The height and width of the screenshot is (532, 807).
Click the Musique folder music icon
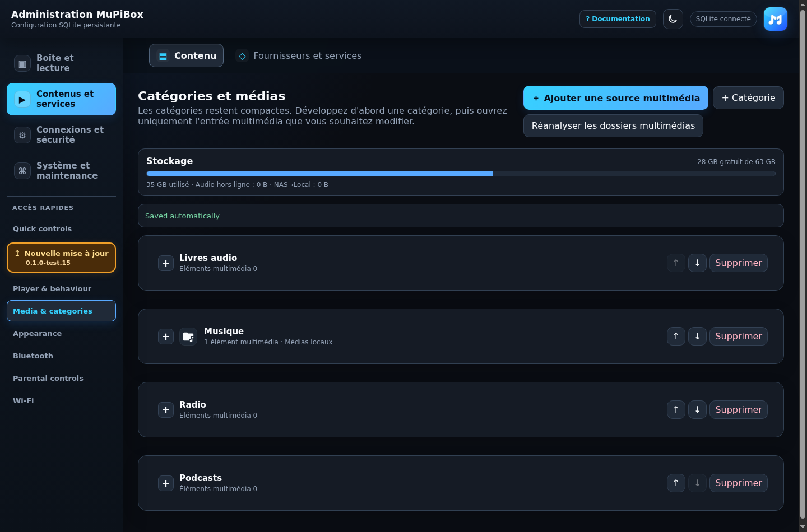pyautogui.click(x=188, y=337)
